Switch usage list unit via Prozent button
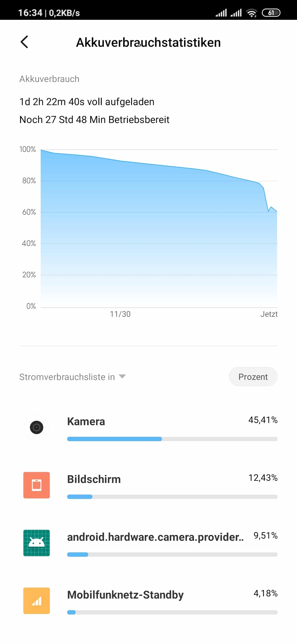The height and width of the screenshot is (644, 297). (253, 377)
